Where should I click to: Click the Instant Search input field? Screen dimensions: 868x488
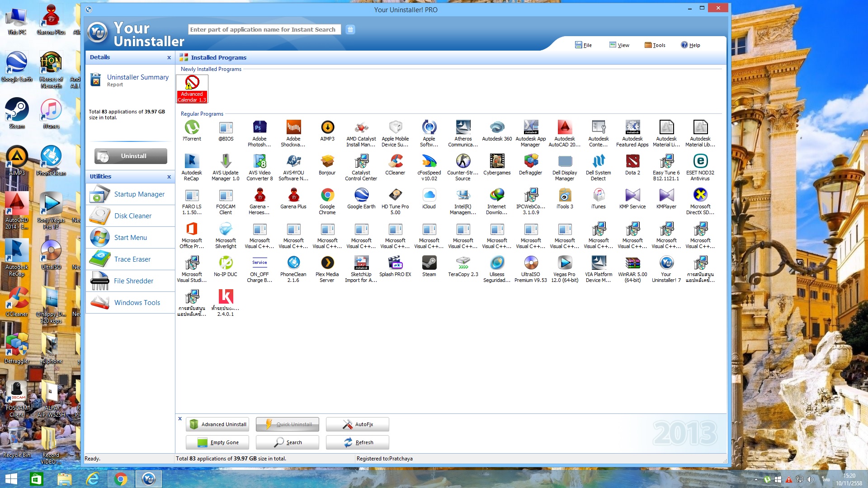coord(265,29)
